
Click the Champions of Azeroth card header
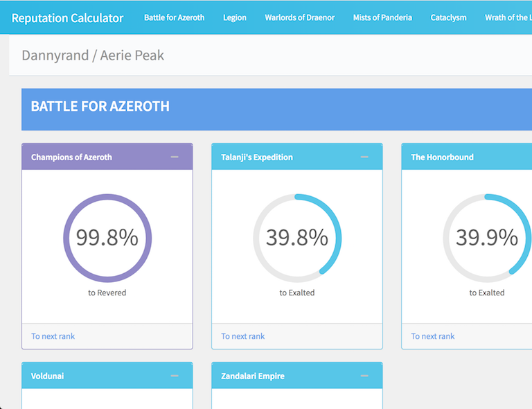click(107, 157)
